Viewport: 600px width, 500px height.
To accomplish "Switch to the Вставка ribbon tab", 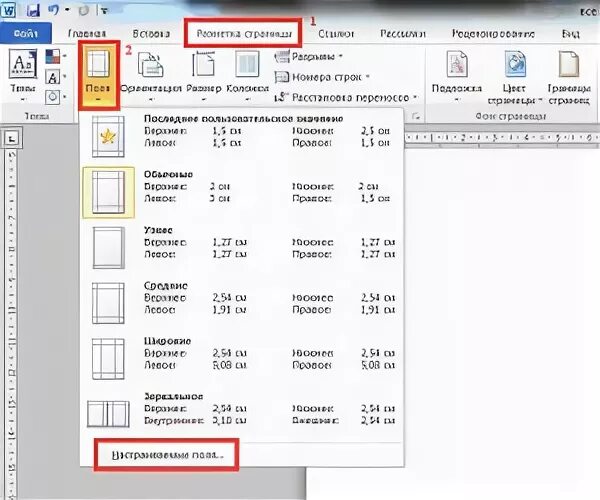I will 151,34.
